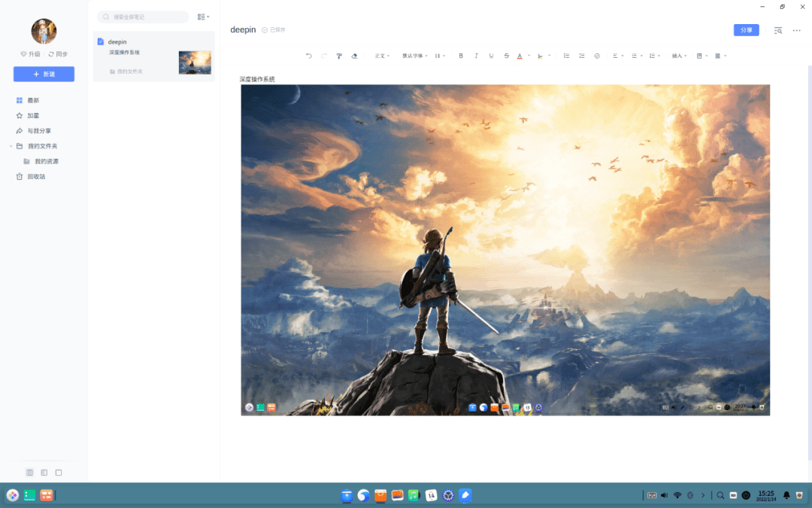Apply strikethrough formatting from the toolbar

pos(506,56)
